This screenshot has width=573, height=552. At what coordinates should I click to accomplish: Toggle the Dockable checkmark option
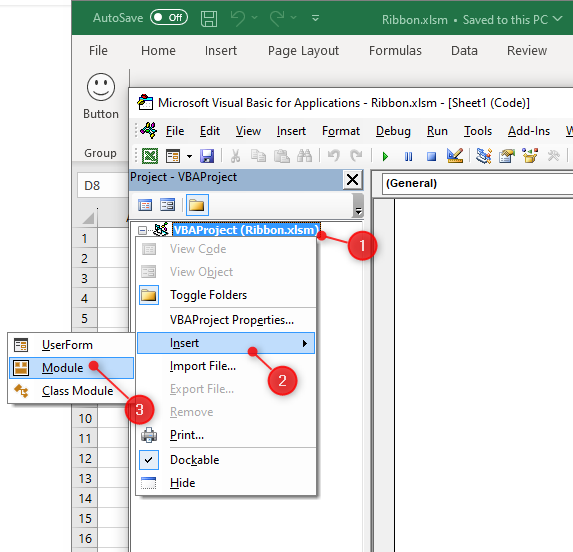click(x=226, y=460)
